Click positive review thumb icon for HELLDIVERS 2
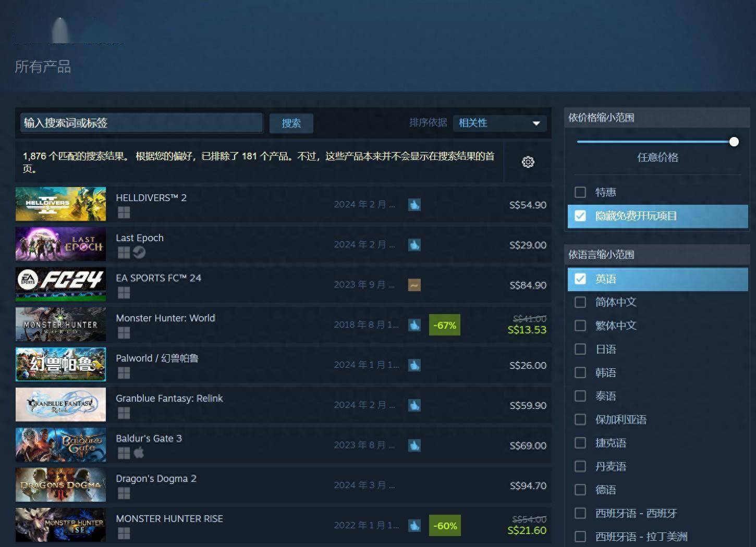 point(414,205)
